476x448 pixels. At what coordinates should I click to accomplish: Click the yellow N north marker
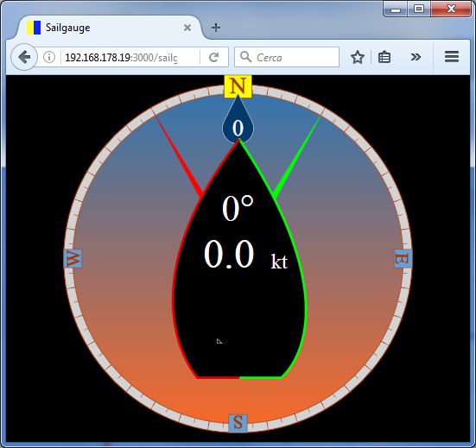pos(238,86)
